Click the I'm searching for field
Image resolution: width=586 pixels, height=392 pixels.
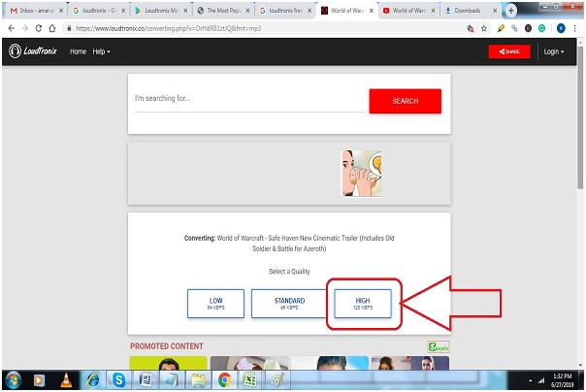pos(249,99)
